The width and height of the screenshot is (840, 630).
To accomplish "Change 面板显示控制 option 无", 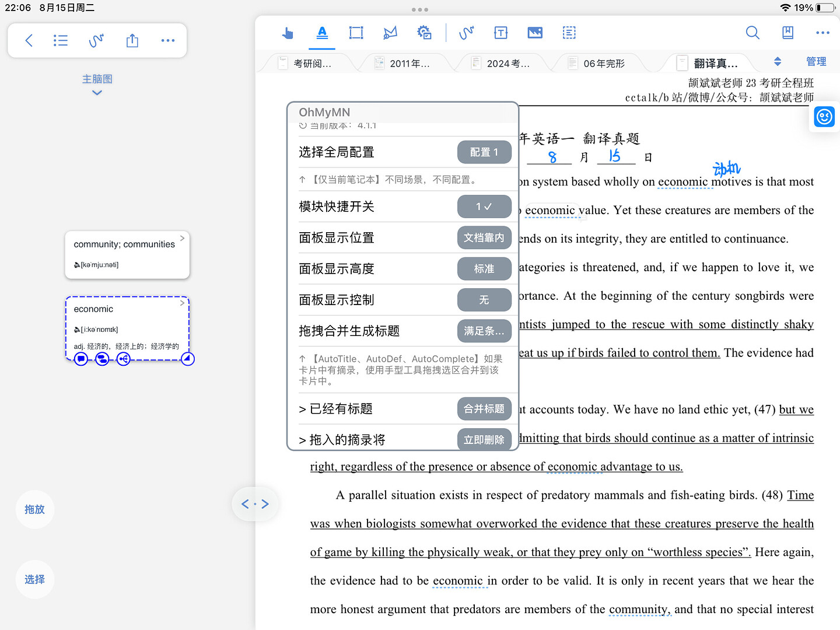I will 484,300.
